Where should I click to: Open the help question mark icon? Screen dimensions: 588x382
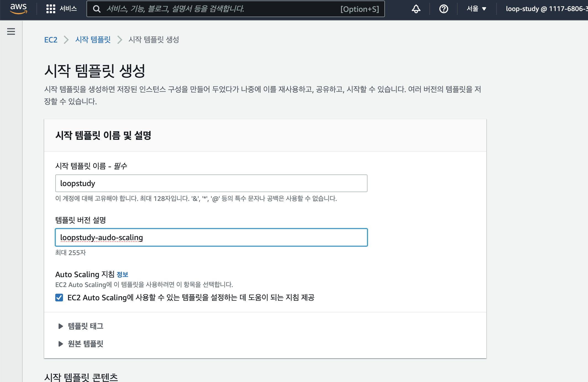[443, 9]
